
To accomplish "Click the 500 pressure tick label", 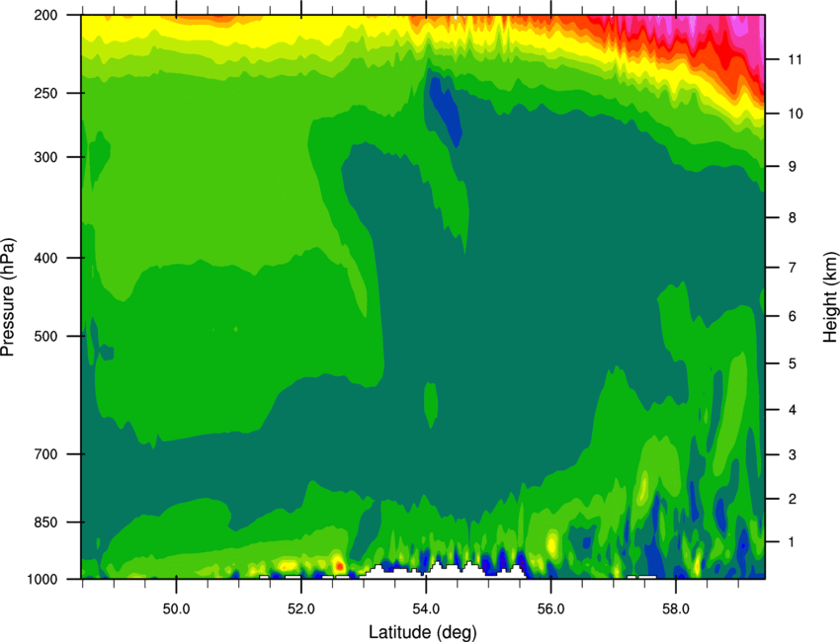I will tap(46, 336).
